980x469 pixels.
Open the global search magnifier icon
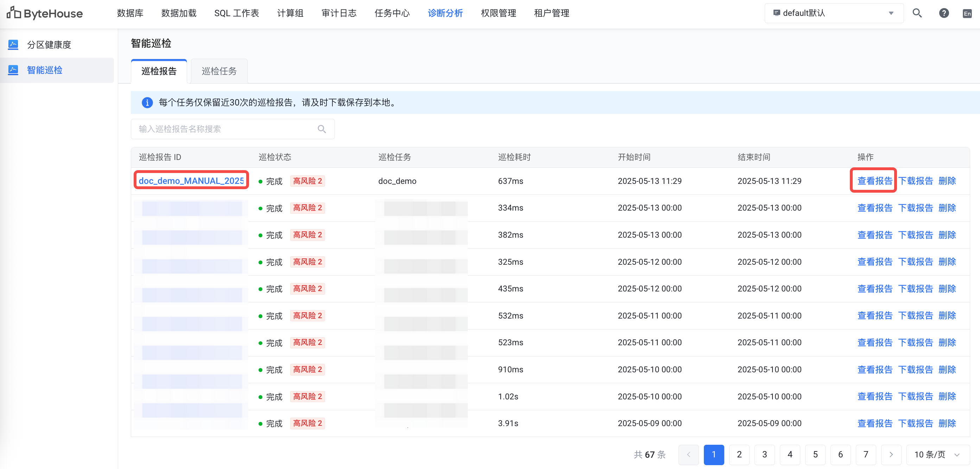(x=917, y=13)
